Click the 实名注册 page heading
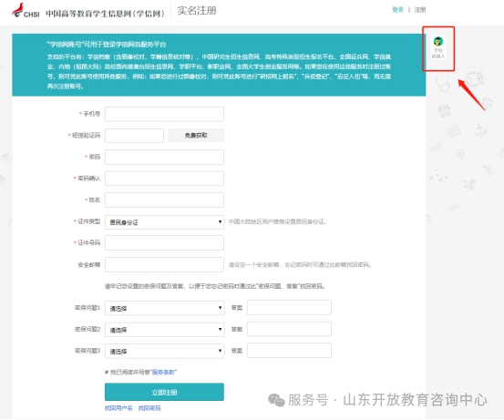 click(197, 11)
